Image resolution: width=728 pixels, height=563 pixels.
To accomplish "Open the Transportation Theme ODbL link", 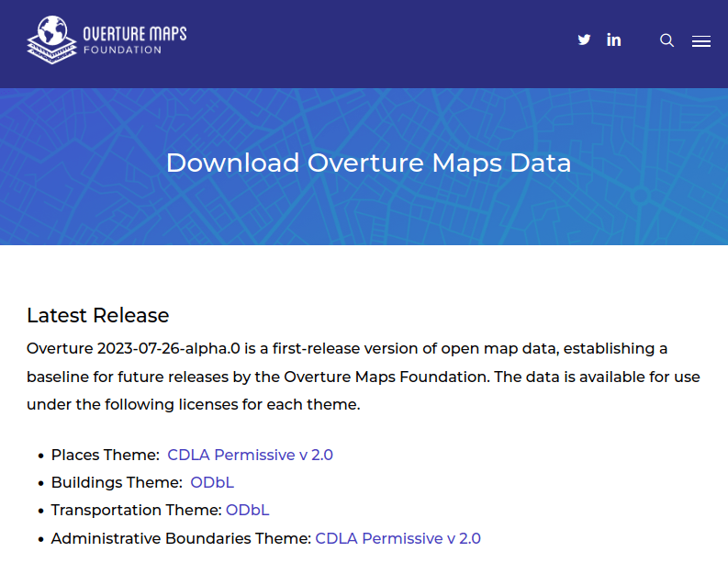I will (248, 510).
